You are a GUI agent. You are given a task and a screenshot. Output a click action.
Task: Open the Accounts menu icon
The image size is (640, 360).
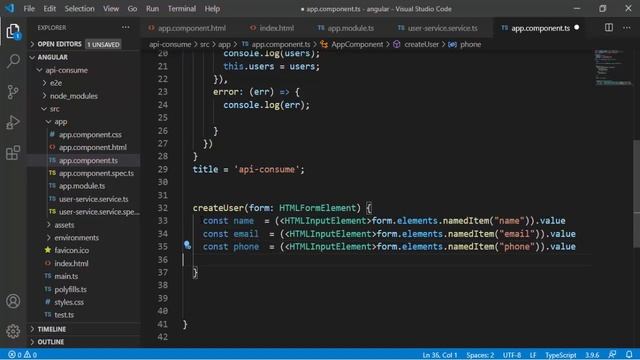click(13, 301)
